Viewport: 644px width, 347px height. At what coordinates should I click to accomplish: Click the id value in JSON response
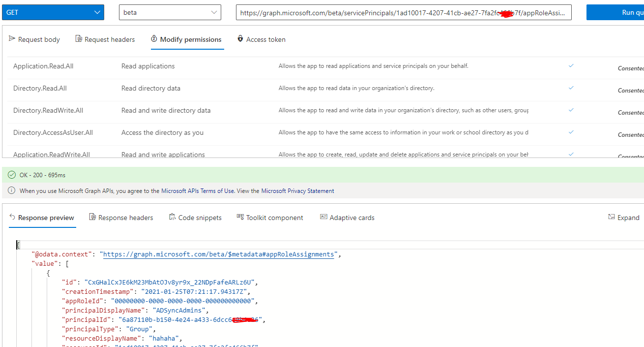[x=171, y=282]
